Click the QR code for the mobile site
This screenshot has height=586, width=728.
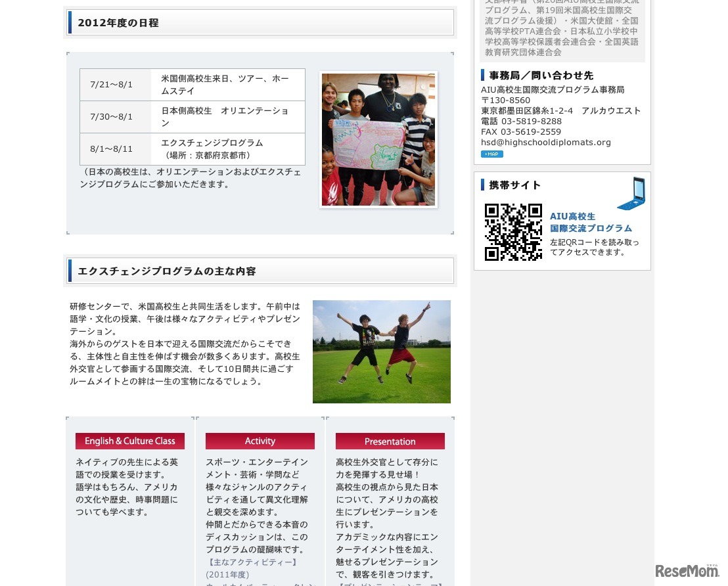[513, 232]
